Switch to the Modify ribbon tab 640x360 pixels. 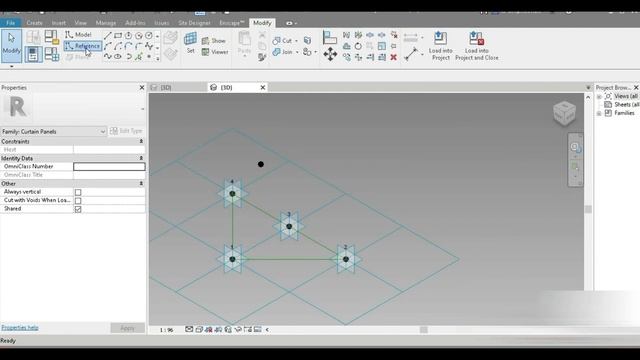click(262, 23)
